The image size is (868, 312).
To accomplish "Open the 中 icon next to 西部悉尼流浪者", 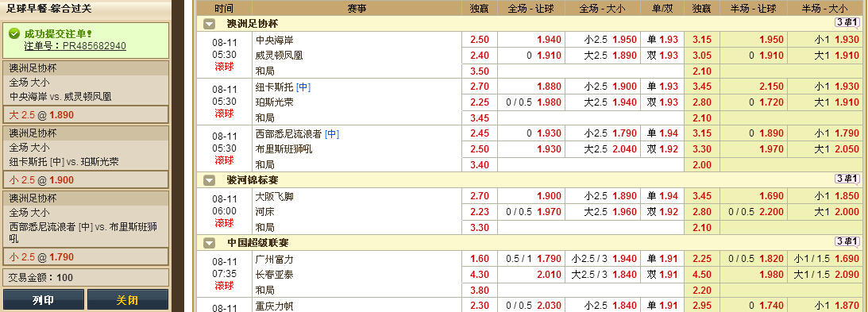I will pyautogui.click(x=332, y=134).
